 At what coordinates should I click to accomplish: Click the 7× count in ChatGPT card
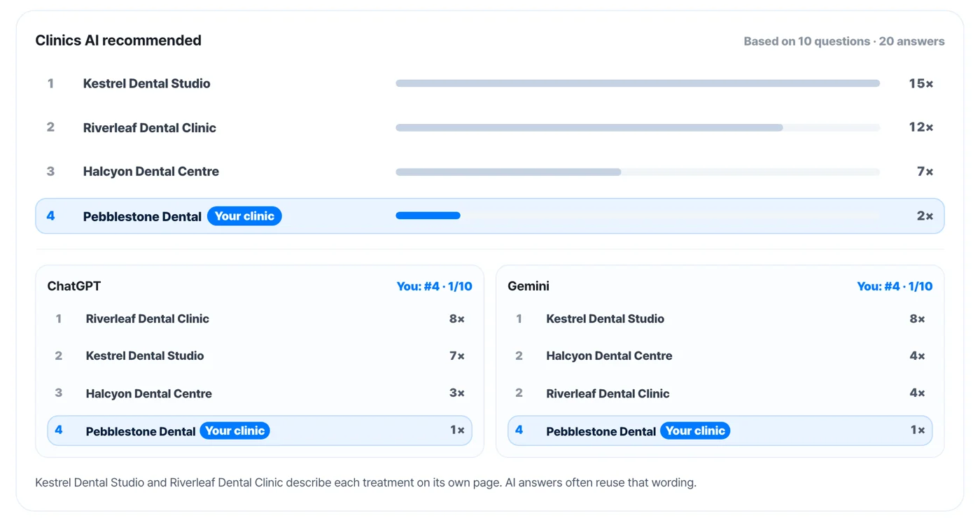point(457,356)
